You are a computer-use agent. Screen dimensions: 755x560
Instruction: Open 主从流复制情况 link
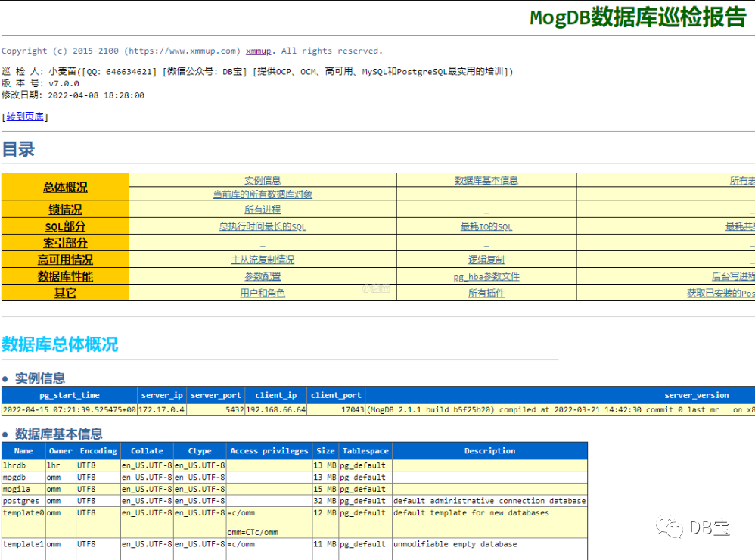pos(263,260)
